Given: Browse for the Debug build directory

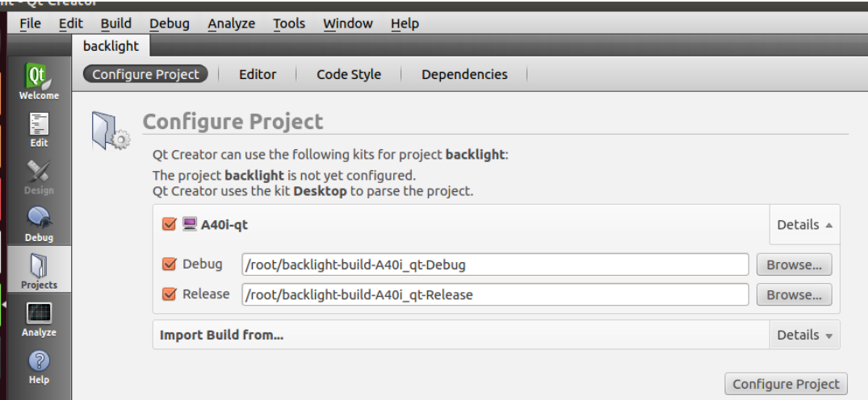Looking at the screenshot, I should click(794, 265).
